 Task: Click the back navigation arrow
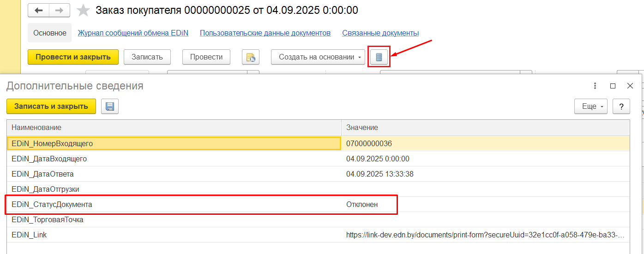[39, 10]
